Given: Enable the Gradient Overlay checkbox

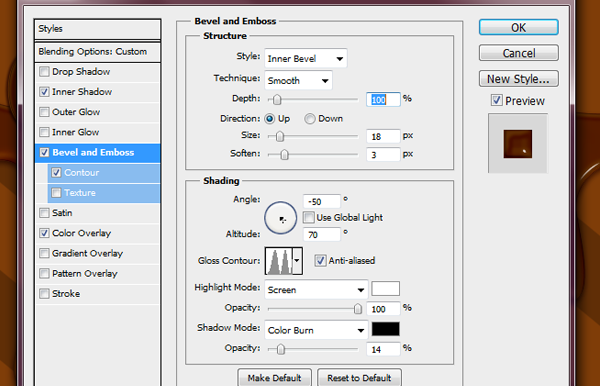Looking at the screenshot, I should 44,253.
